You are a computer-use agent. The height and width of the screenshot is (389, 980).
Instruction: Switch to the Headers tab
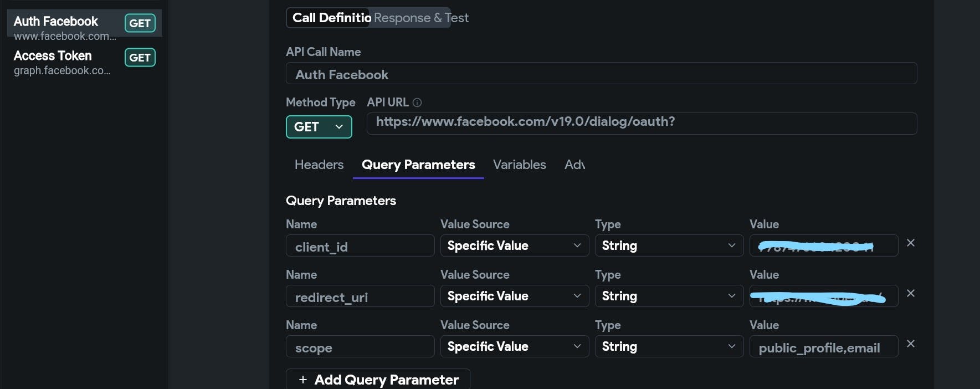click(319, 165)
